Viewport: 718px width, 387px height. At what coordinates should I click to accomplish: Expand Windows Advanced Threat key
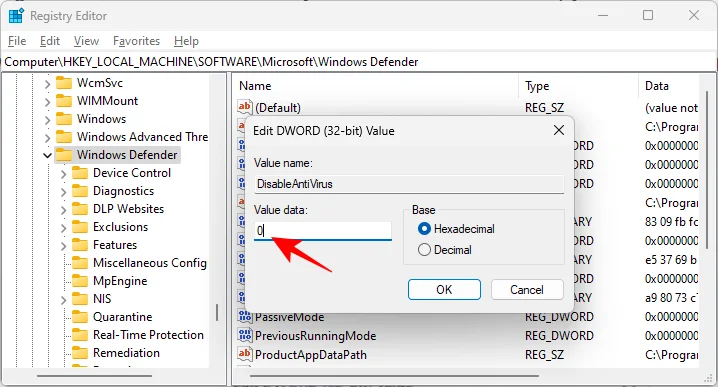pyautogui.click(x=47, y=137)
